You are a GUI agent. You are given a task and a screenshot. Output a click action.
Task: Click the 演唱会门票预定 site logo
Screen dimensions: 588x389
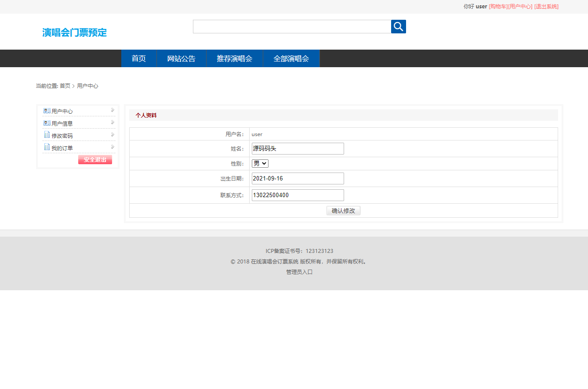coord(74,32)
